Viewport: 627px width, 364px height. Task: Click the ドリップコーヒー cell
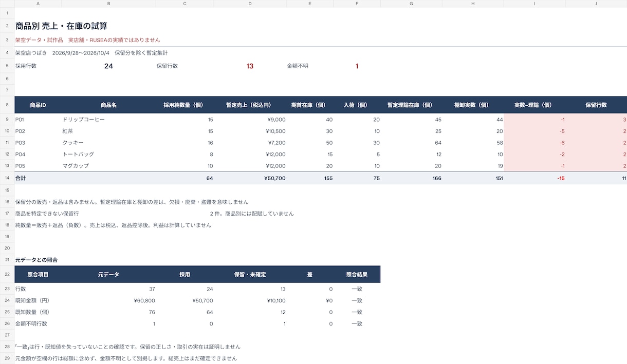(108, 120)
